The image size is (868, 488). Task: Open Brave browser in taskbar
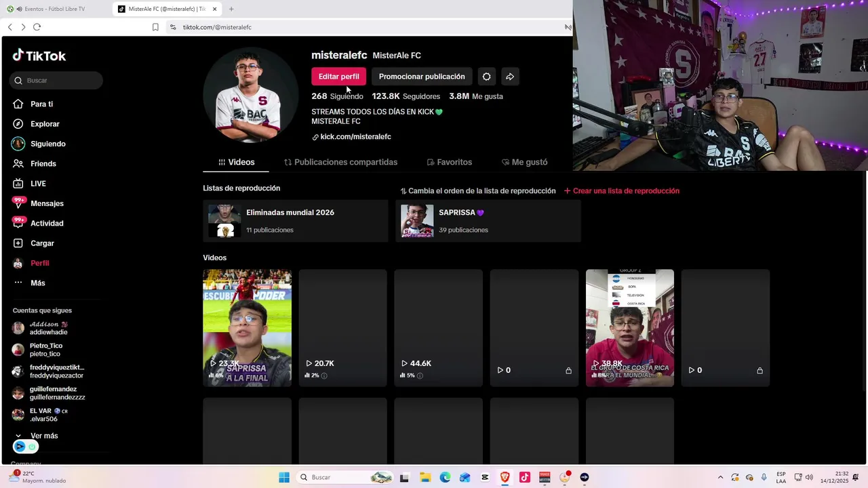point(505,477)
